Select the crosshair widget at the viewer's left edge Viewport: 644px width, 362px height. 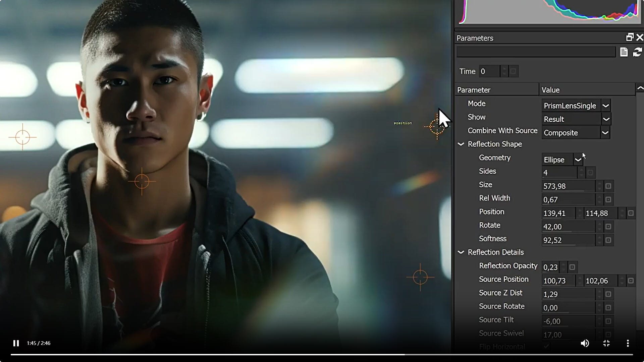[x=22, y=137]
